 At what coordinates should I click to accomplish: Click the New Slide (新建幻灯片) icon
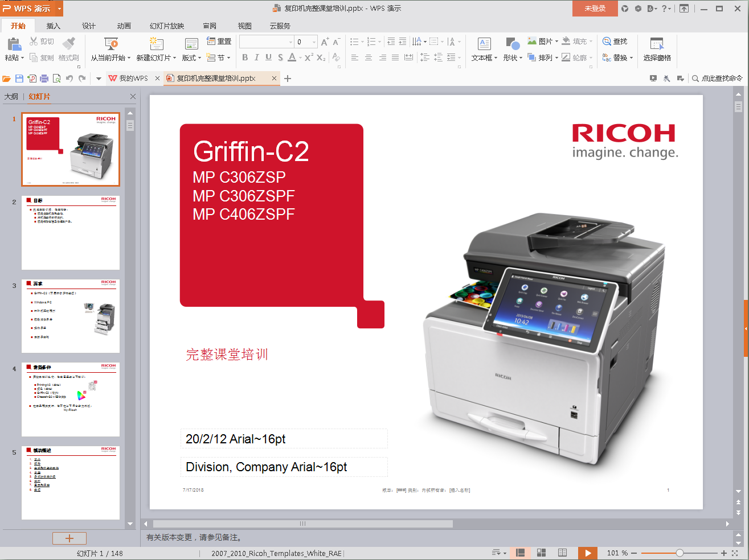tap(156, 44)
